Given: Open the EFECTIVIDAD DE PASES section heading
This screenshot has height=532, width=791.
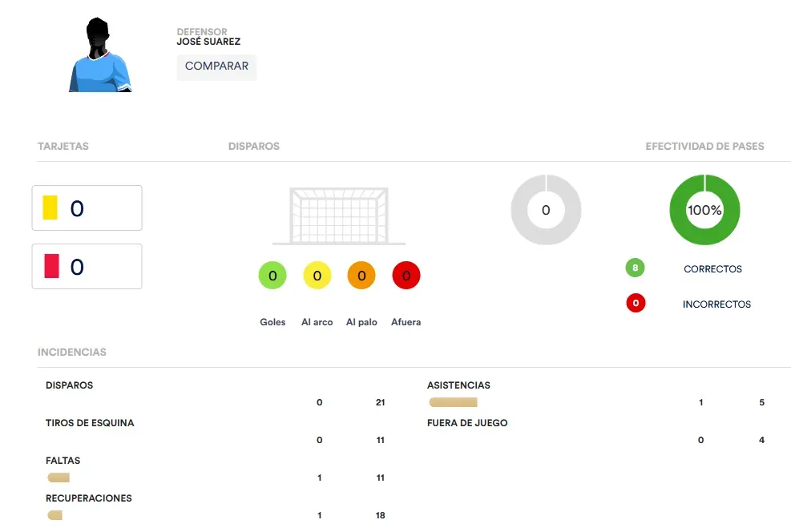Looking at the screenshot, I should tap(704, 147).
